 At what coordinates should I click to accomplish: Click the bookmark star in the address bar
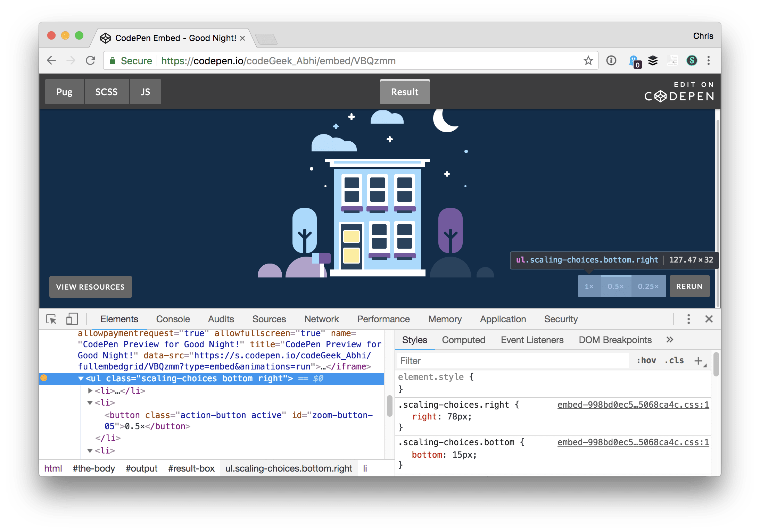point(588,60)
